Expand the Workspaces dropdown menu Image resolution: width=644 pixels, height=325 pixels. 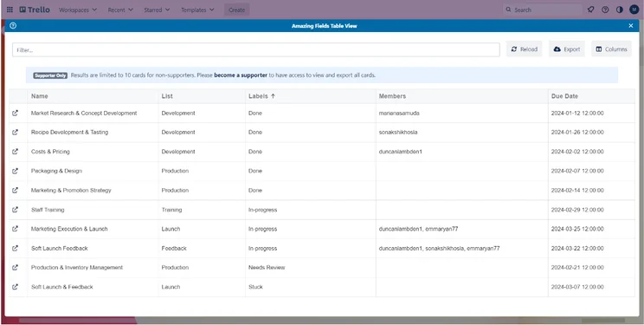pyautogui.click(x=78, y=10)
